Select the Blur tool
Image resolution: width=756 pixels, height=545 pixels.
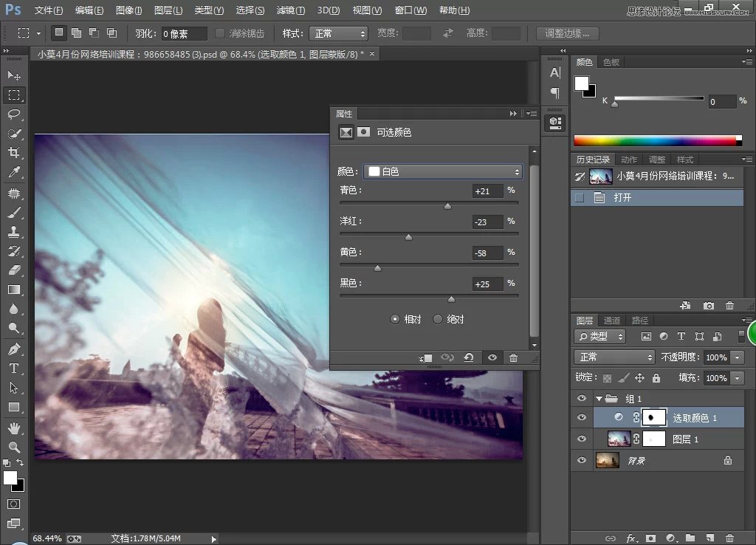pos(14,309)
